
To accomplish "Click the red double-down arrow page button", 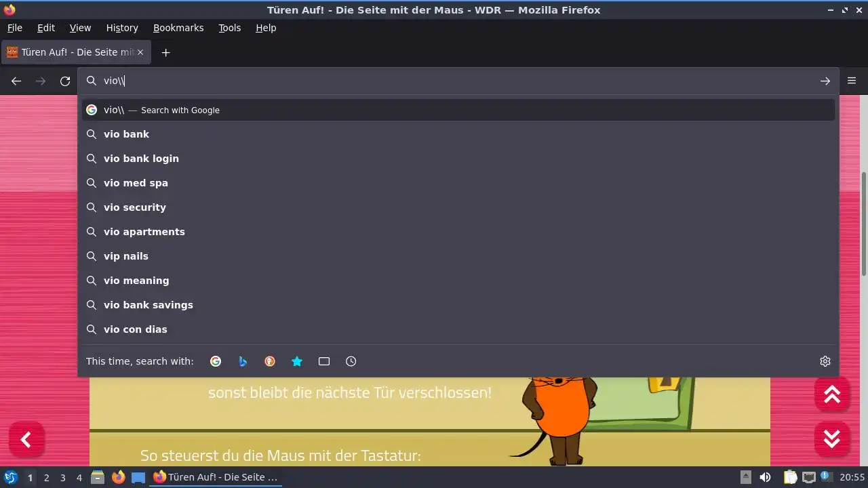I will (832, 439).
